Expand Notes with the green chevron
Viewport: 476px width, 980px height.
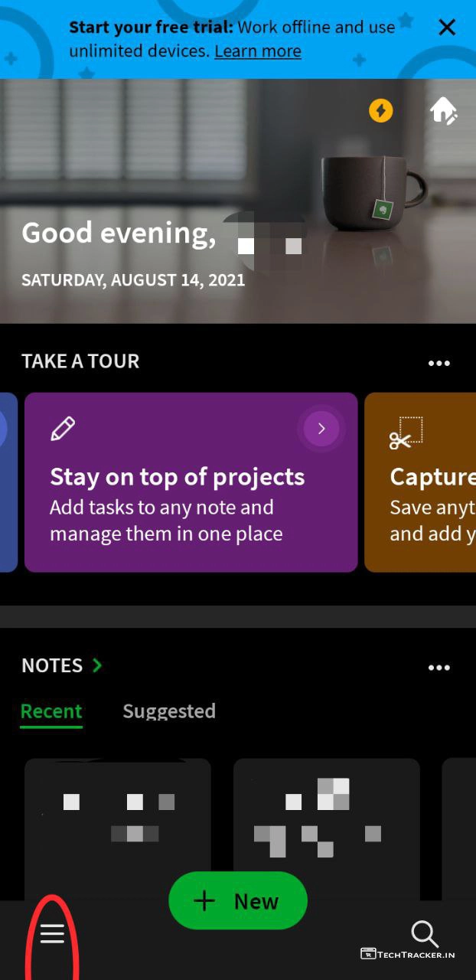pyautogui.click(x=97, y=665)
